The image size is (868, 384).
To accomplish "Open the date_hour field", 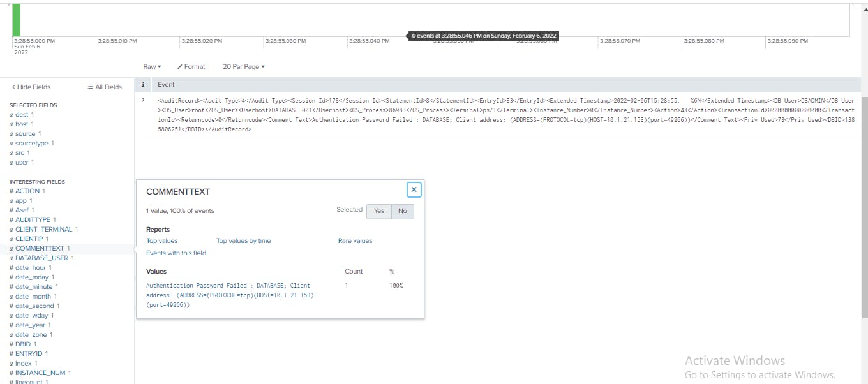I will 31,268.
